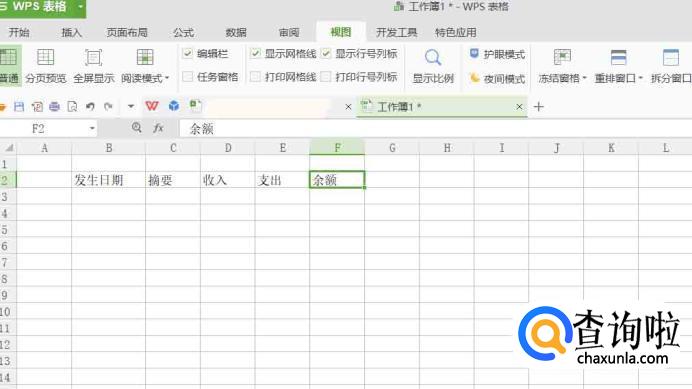Switch to the 公式 ribbon tab
The height and width of the screenshot is (389, 692).
pyautogui.click(x=184, y=32)
